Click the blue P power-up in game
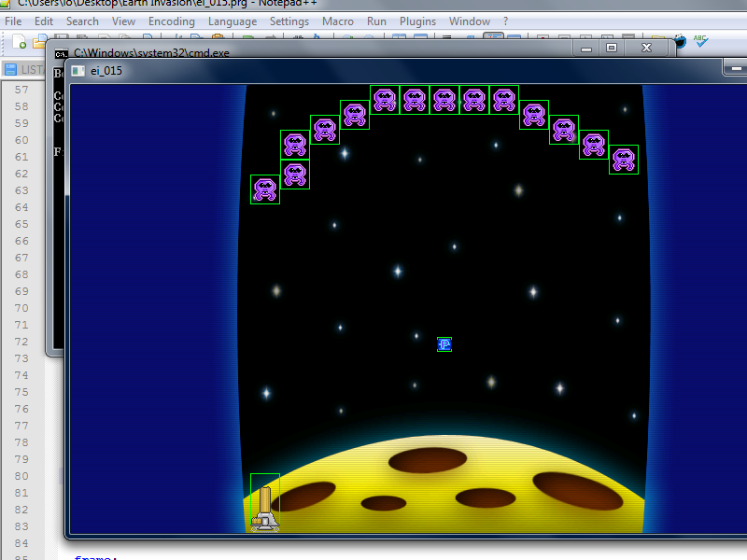747x560 pixels. [x=444, y=344]
